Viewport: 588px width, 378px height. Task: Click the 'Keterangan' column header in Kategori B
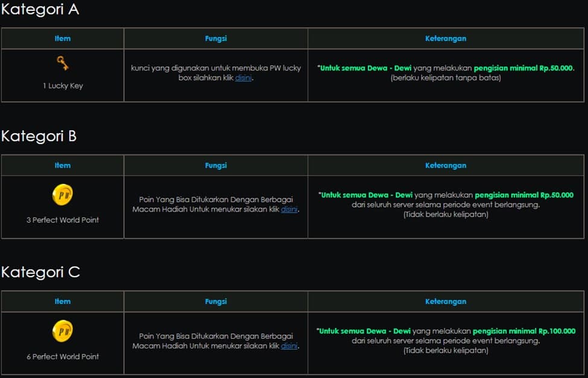pos(446,165)
